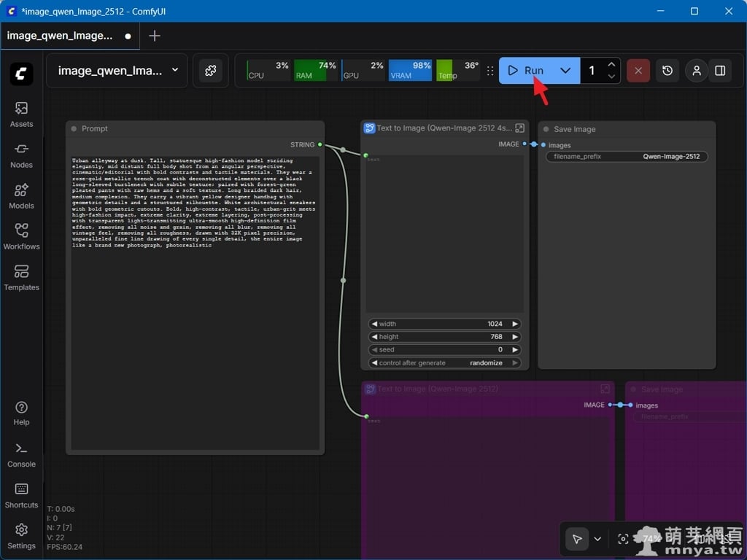Click the filename_prefix field in Save Image

tap(627, 157)
